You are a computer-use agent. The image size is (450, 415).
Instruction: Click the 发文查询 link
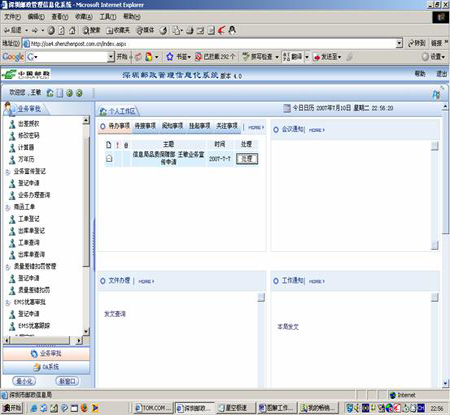[x=115, y=314]
